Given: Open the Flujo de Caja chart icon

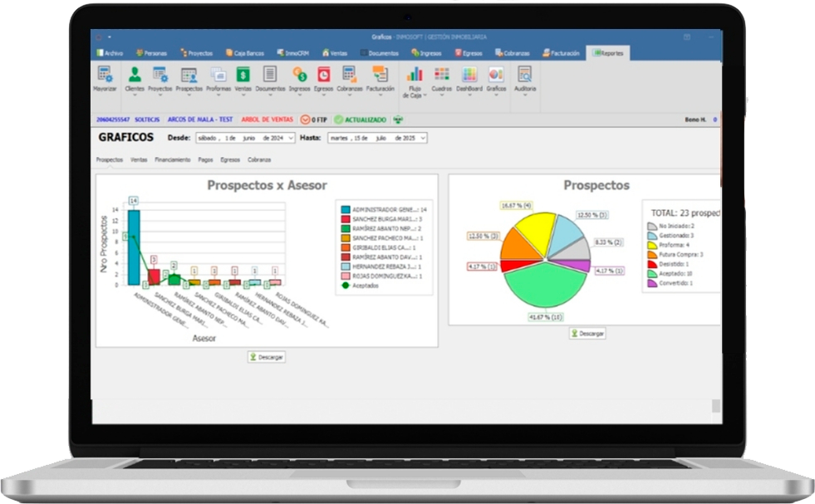Looking at the screenshot, I should point(415,75).
